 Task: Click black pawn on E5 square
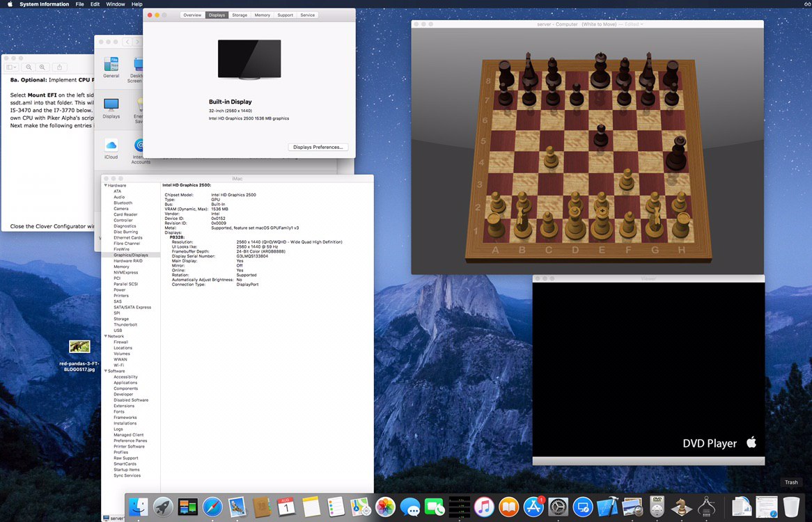coord(601,136)
